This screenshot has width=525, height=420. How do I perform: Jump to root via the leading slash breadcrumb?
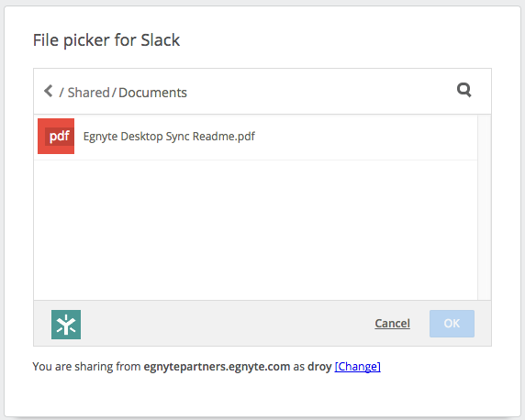coord(61,93)
